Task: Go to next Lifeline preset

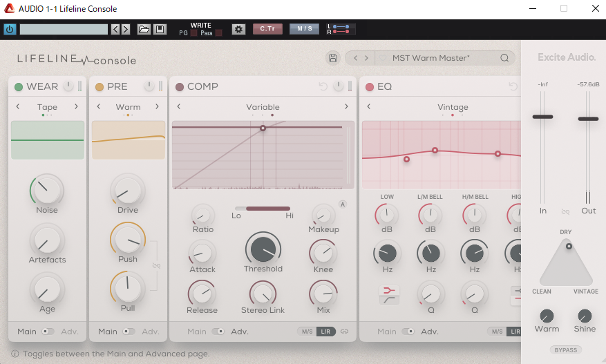Action: 366,58
